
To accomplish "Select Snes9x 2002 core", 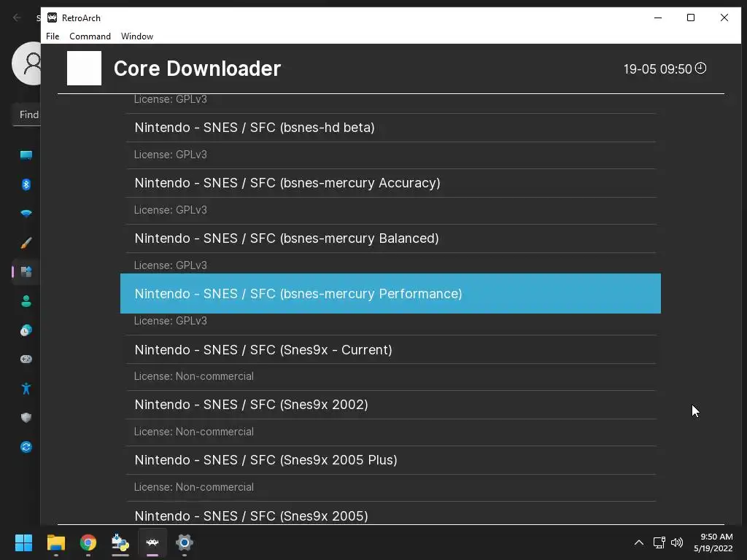I will coord(391,405).
